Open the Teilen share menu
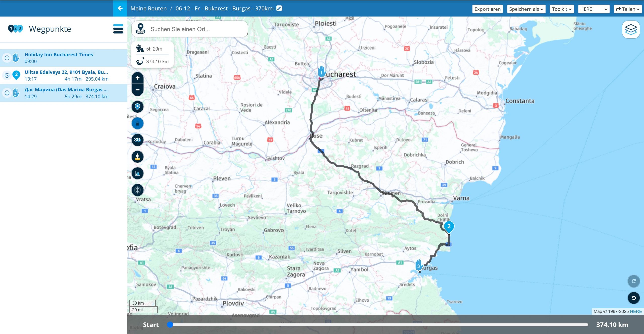This screenshot has width=644, height=334. coord(627,9)
